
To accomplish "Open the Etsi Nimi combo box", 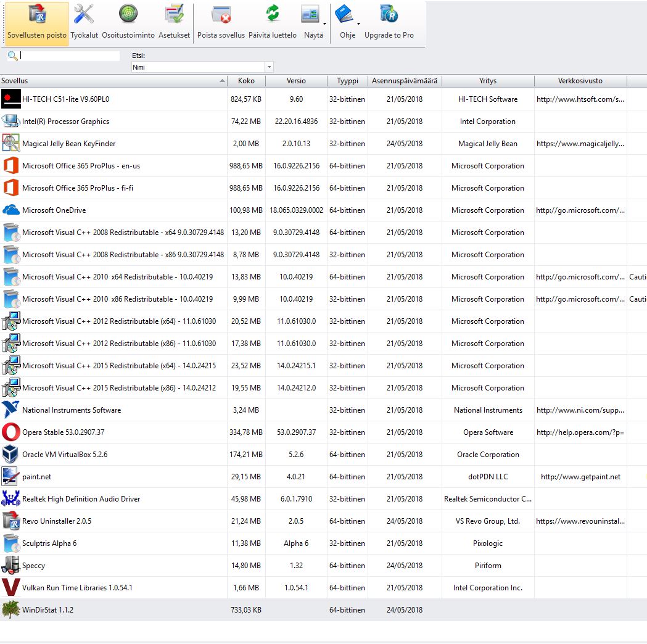I will click(202, 67).
